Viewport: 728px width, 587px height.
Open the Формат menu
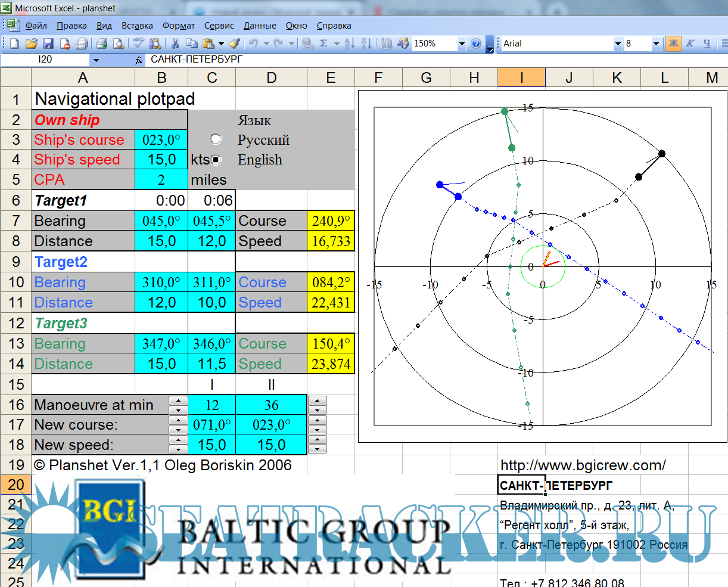click(x=179, y=26)
